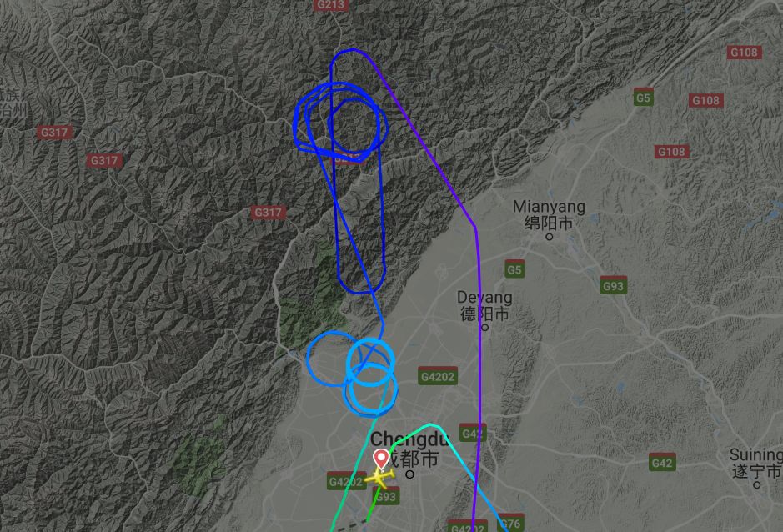Image resolution: width=783 pixels, height=532 pixels.
Task: Click the Deyang city circle marker
Action: [x=484, y=328]
